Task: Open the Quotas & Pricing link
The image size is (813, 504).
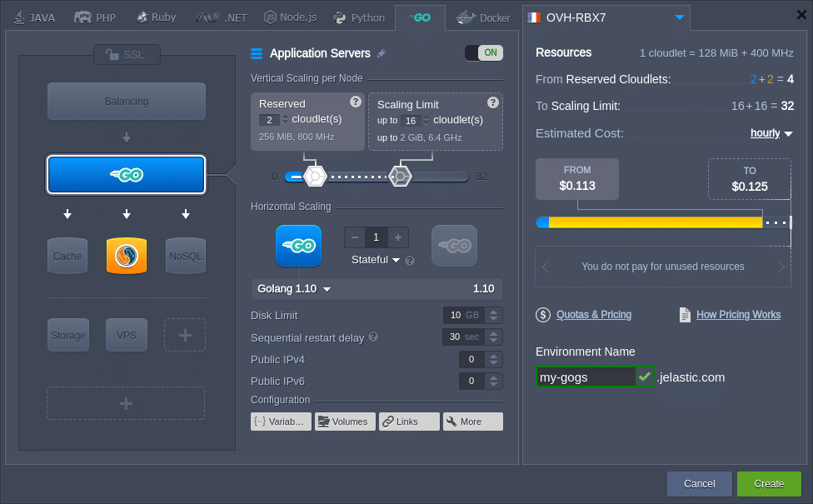Action: click(593, 315)
